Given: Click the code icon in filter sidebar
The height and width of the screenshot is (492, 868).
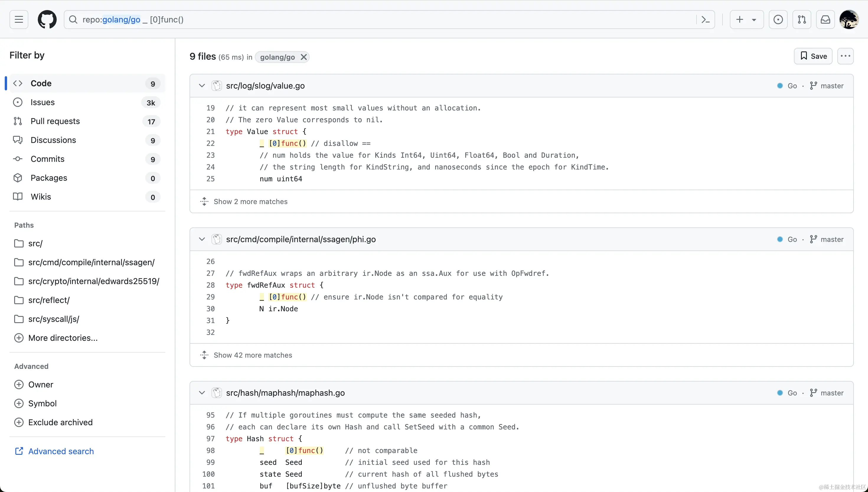Looking at the screenshot, I should coord(18,84).
